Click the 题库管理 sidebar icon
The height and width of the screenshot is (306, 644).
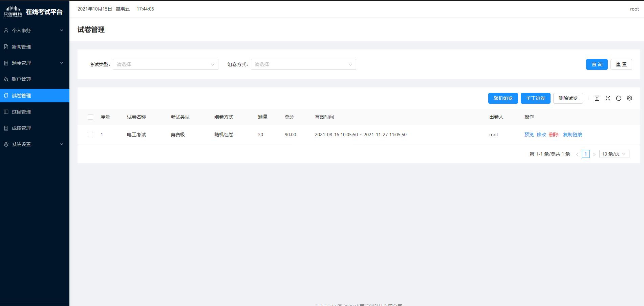[6, 63]
